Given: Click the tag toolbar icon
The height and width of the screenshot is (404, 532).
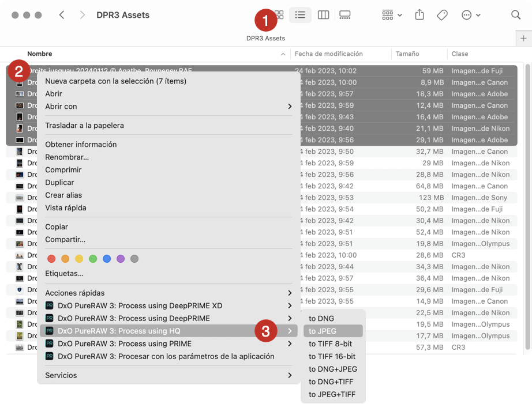Looking at the screenshot, I should click(x=442, y=15).
